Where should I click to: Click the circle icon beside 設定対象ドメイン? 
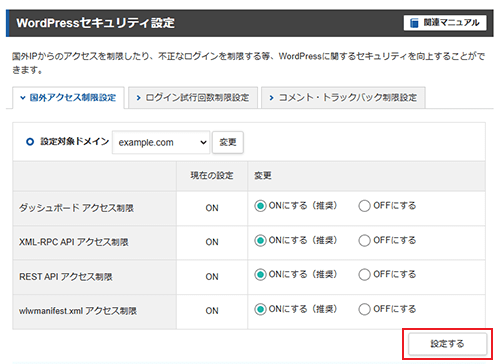click(30, 142)
